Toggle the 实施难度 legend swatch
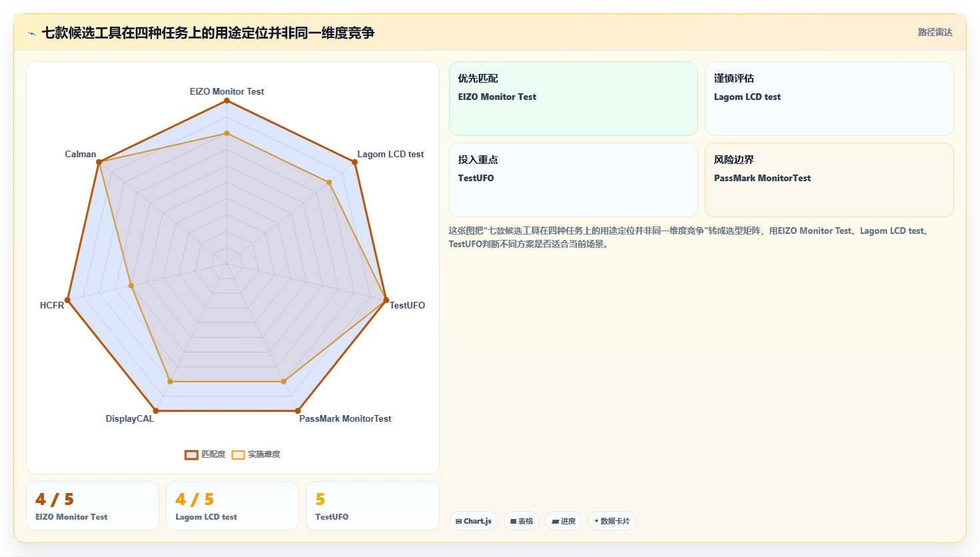980x557 pixels. 238,455
